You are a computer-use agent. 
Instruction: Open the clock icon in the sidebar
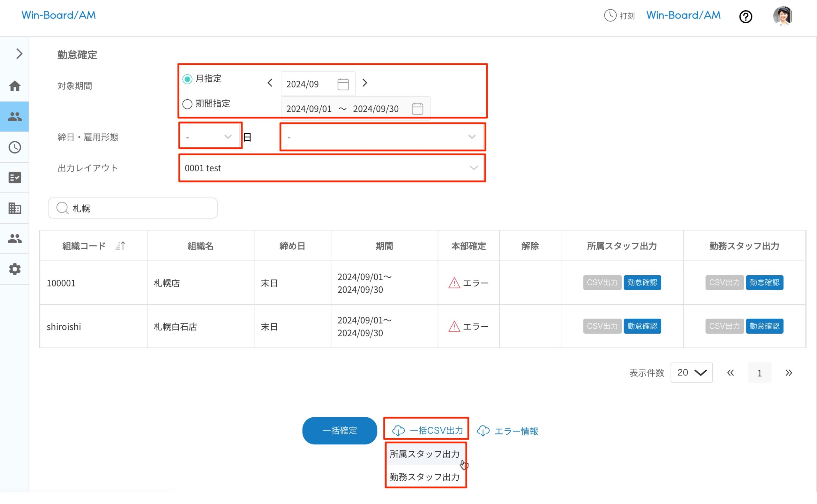click(x=15, y=147)
